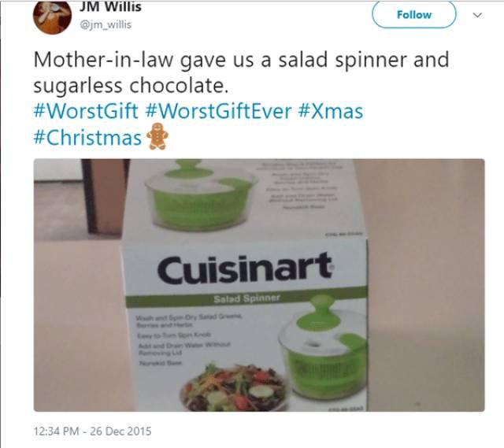
Task: Click the green Salad Spinner label band
Action: tap(246, 298)
